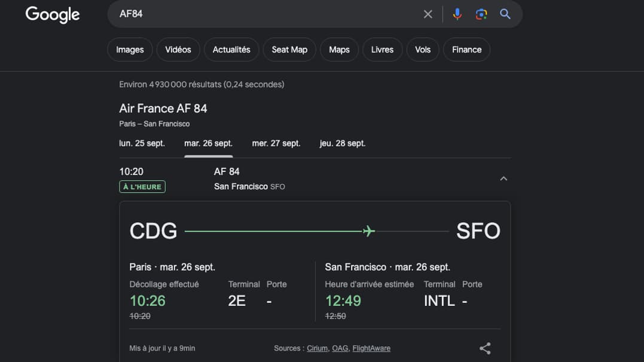Click the Air France AF 84 heading
Viewport: 644px width, 362px height.
[163, 108]
